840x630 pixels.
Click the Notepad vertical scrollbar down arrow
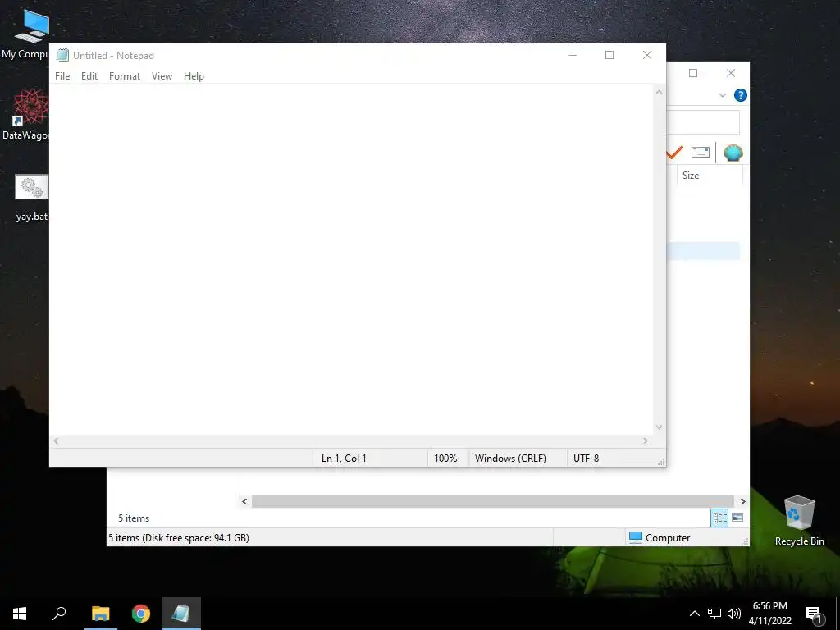(659, 427)
